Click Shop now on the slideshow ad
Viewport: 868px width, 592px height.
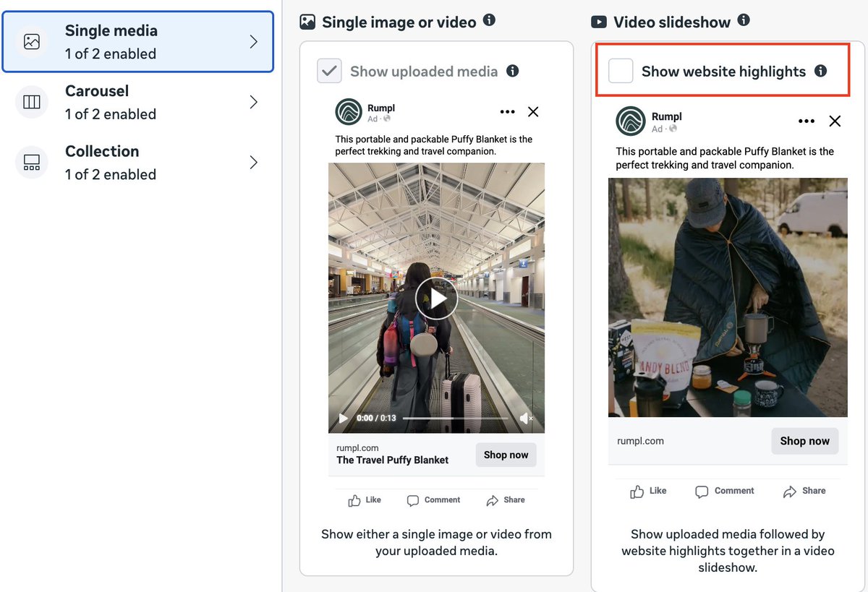tap(804, 441)
